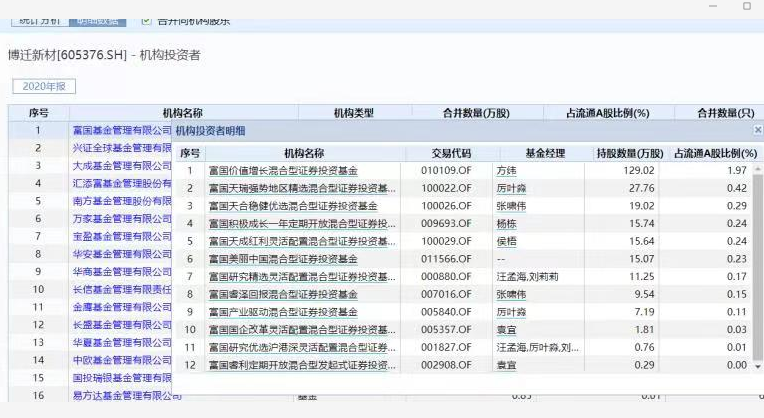This screenshot has height=418, width=764.
Task: Open 大成基金管理有限公司 link
Action: click(122, 166)
